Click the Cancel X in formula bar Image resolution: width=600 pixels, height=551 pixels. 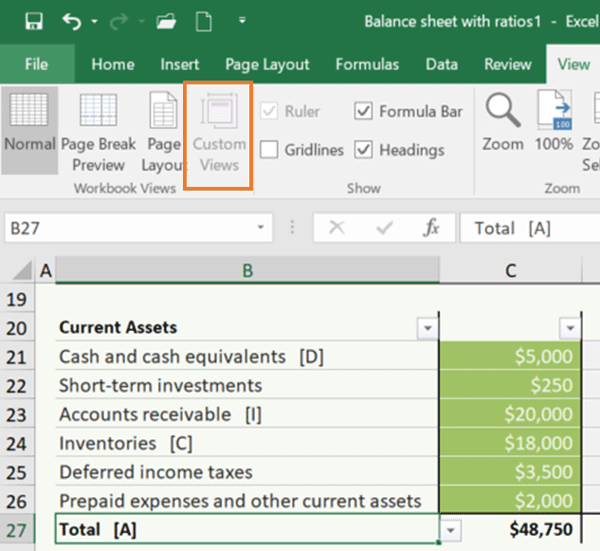[x=337, y=227]
